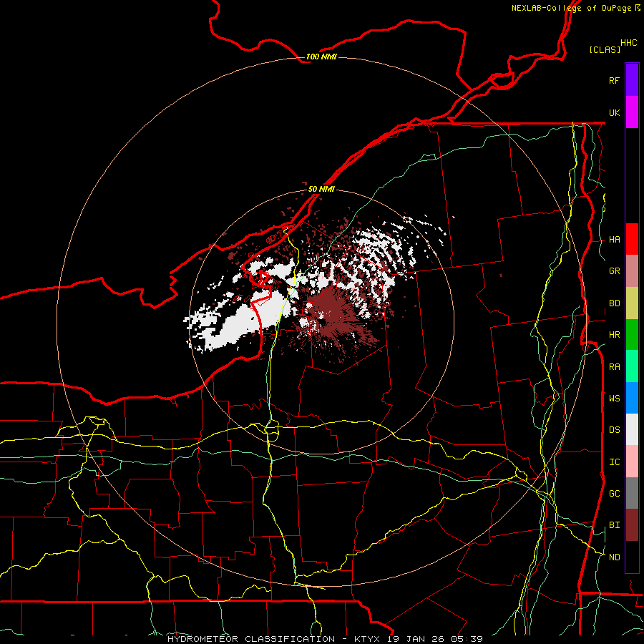Click the KTYX station identifier
This screenshot has height=644, width=644.
click(367, 639)
